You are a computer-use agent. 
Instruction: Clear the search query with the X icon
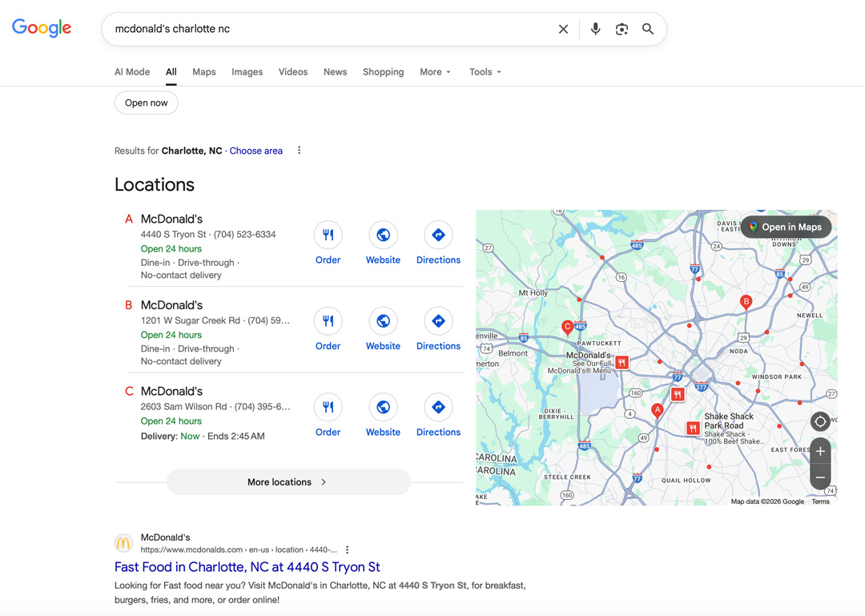[x=563, y=28]
